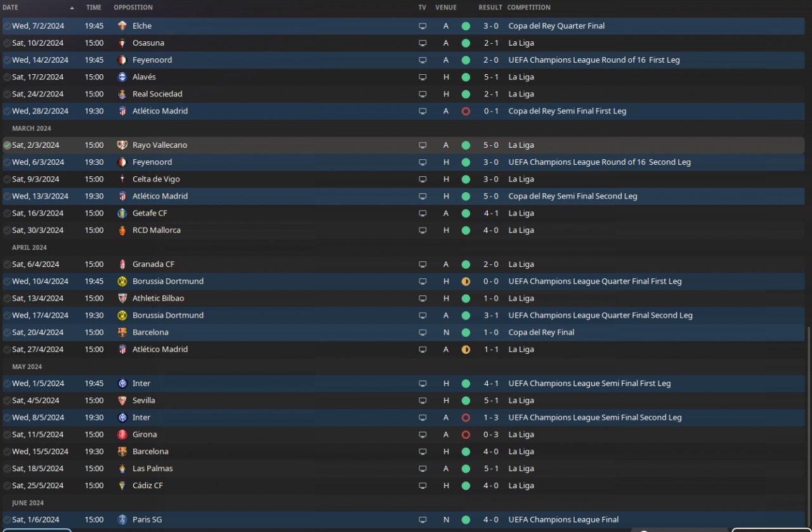Click the Opposition column header
Screen dimensions: 812x532
coord(133,8)
